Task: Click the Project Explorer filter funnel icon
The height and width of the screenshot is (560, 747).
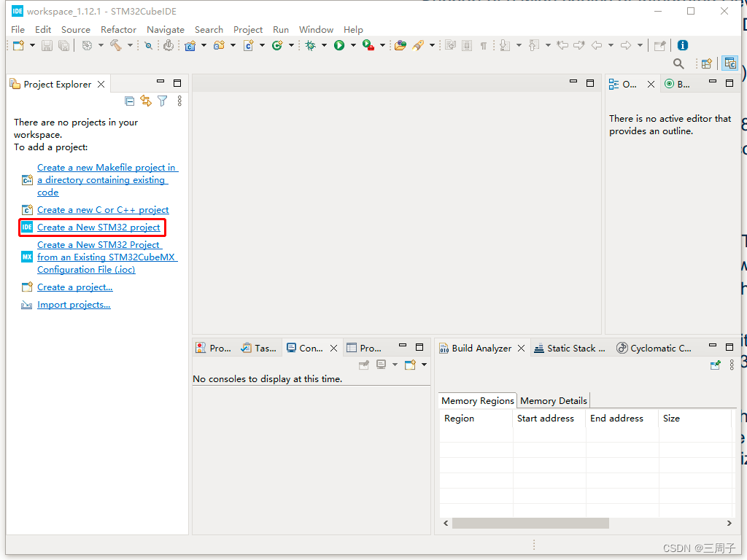Action: pos(163,101)
